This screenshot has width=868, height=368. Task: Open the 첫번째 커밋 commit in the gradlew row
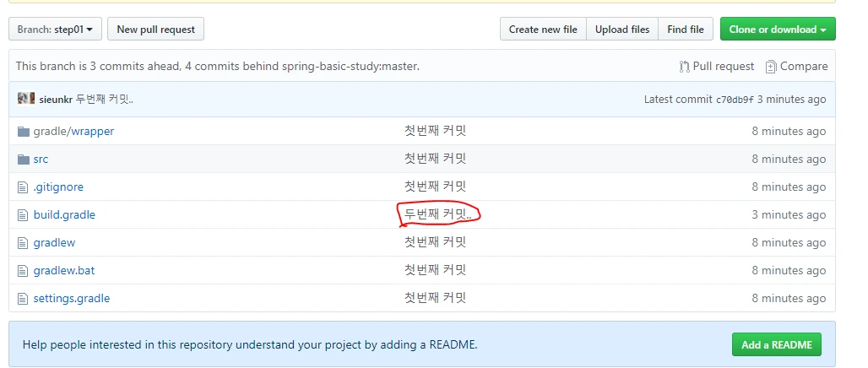click(435, 242)
